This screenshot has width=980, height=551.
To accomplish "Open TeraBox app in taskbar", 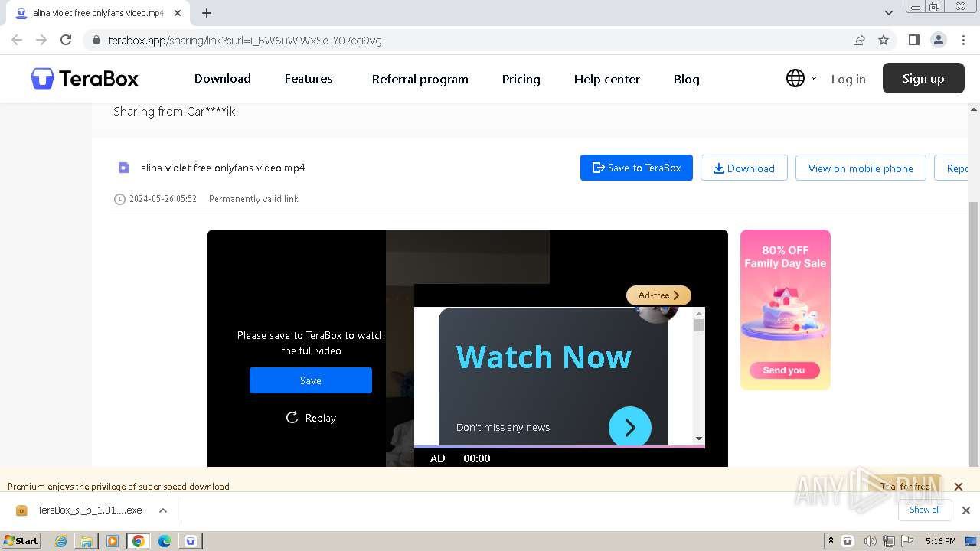I will 191,541.
